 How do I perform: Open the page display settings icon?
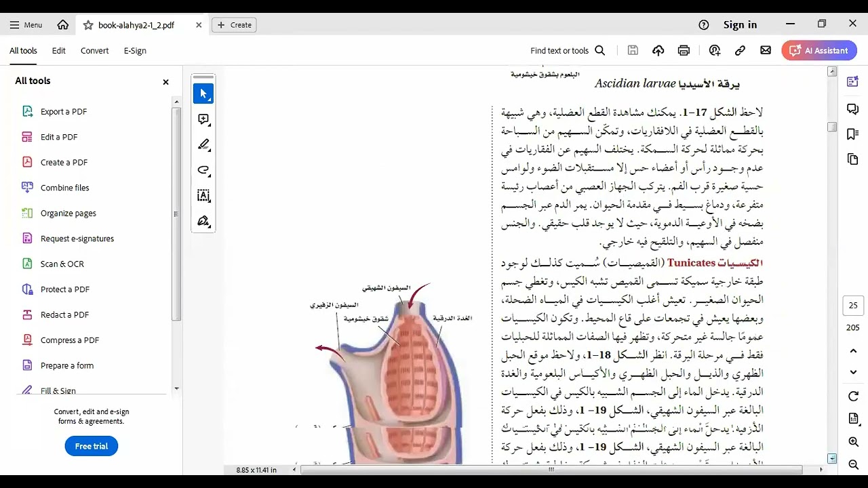pyautogui.click(x=853, y=419)
